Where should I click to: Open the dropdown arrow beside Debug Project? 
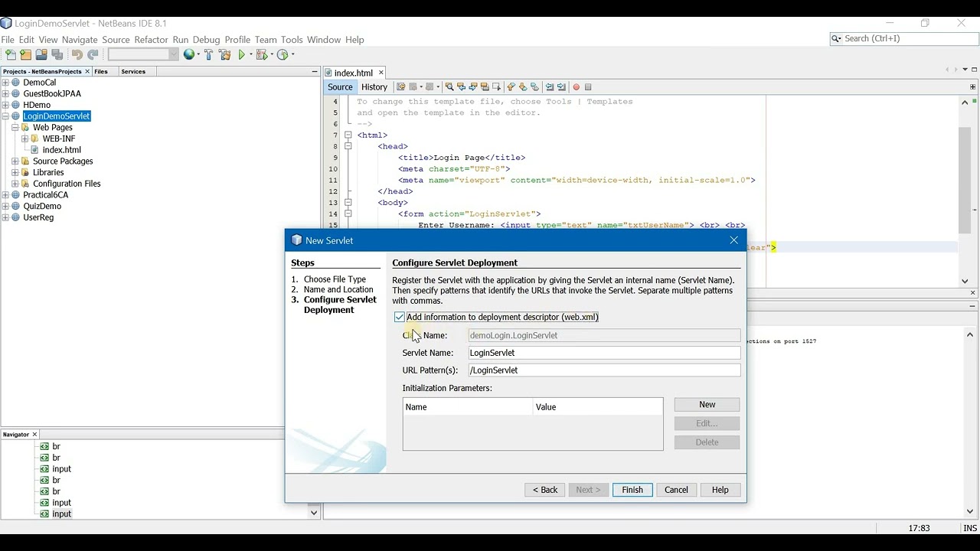[x=272, y=54]
